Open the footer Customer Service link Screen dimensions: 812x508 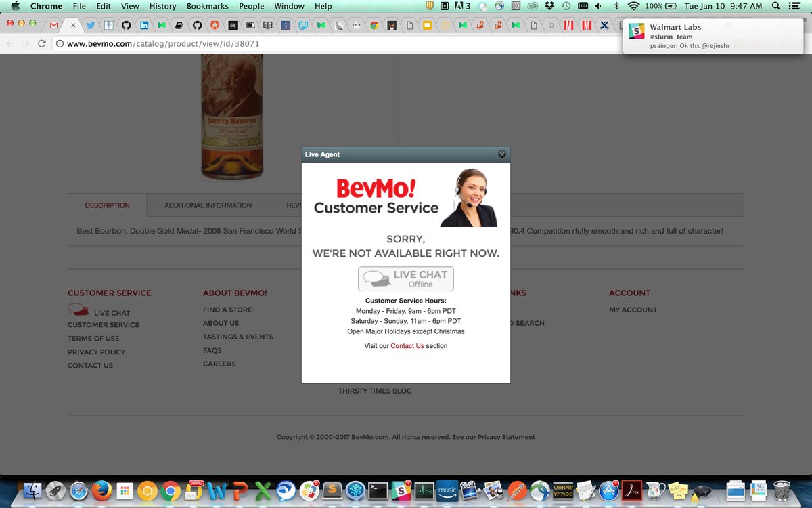pos(104,325)
